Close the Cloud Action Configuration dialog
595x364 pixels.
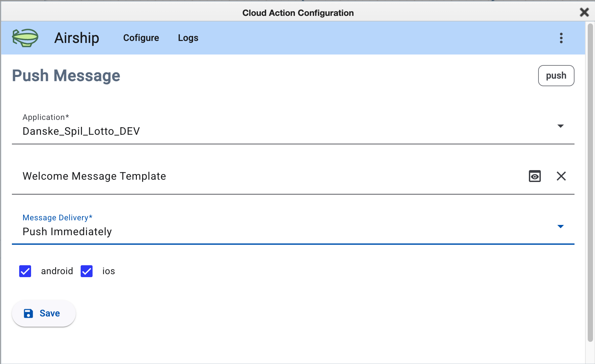tap(584, 13)
